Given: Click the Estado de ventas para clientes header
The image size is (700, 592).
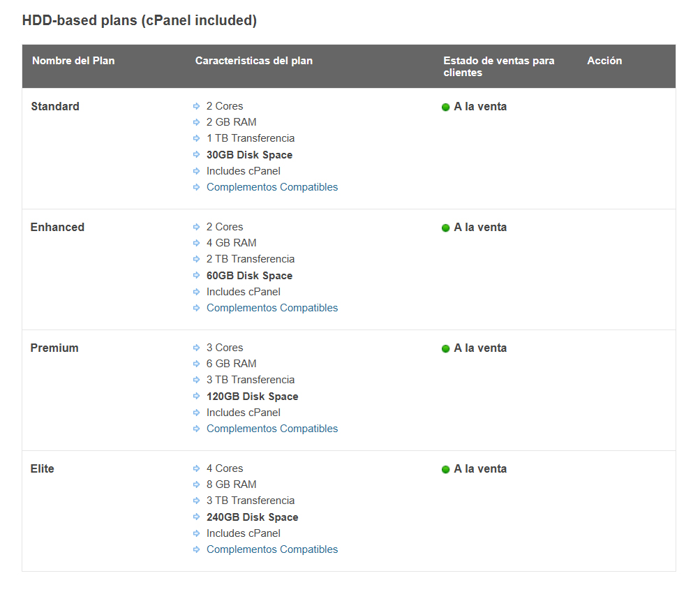Looking at the screenshot, I should pos(498,66).
